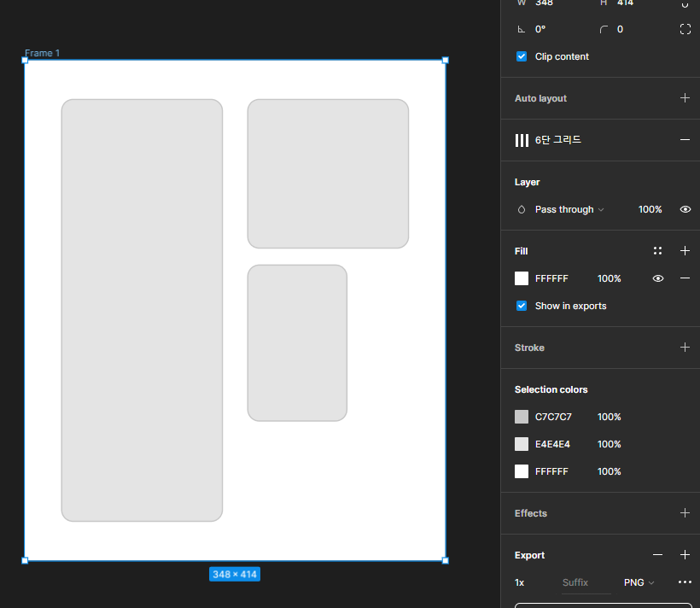Click the Effects section header
700x608 pixels.
(x=531, y=513)
